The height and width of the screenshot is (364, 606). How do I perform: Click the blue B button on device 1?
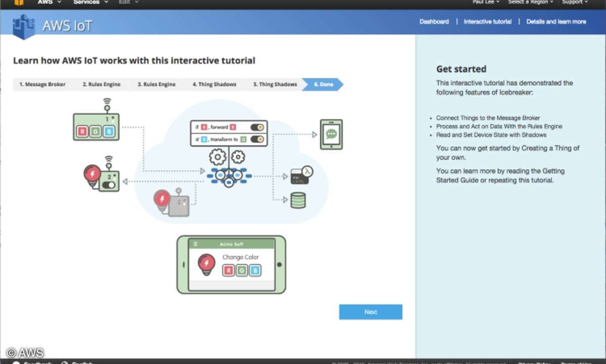coord(109,131)
